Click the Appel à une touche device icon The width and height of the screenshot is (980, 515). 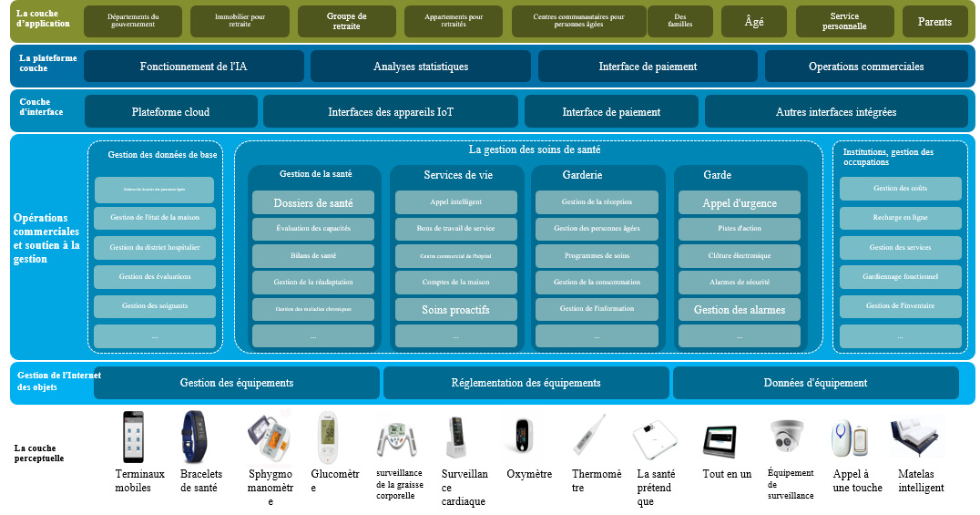pyautogui.click(x=842, y=438)
